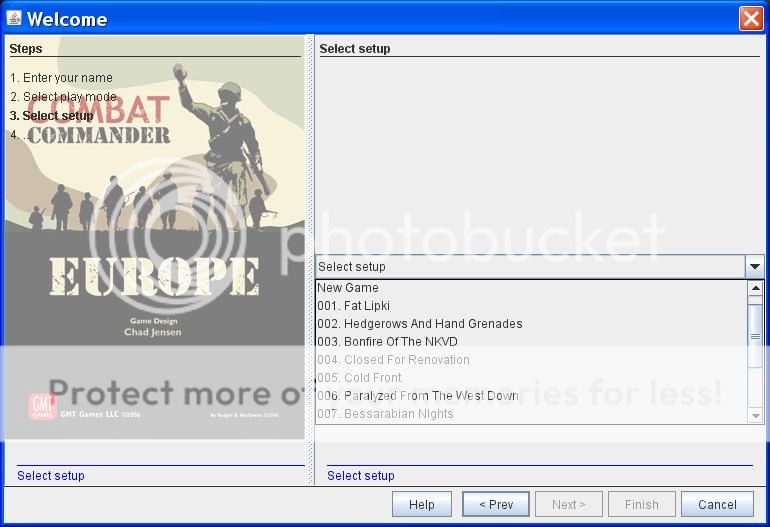This screenshot has height=527, width=770.
Task: Click the GMT Games logo on cover
Action: point(42,406)
